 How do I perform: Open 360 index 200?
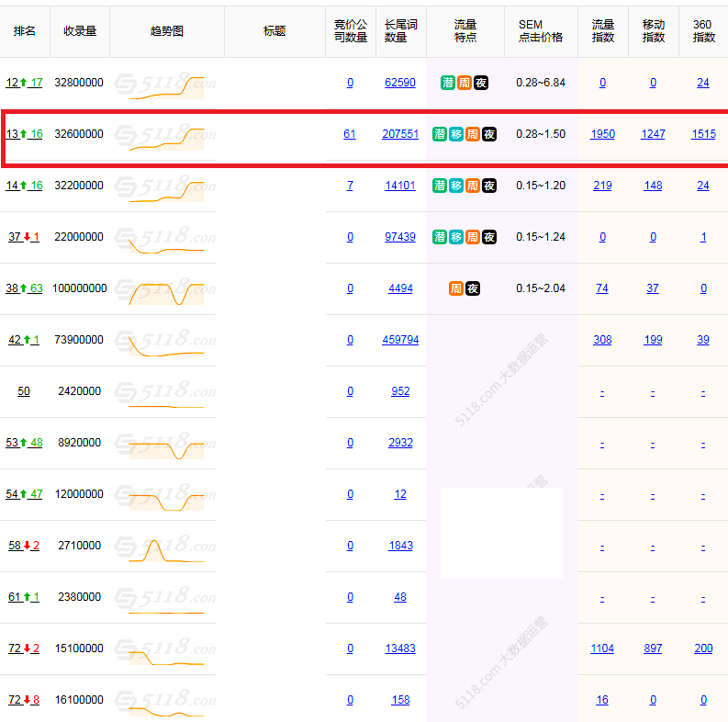(703, 649)
